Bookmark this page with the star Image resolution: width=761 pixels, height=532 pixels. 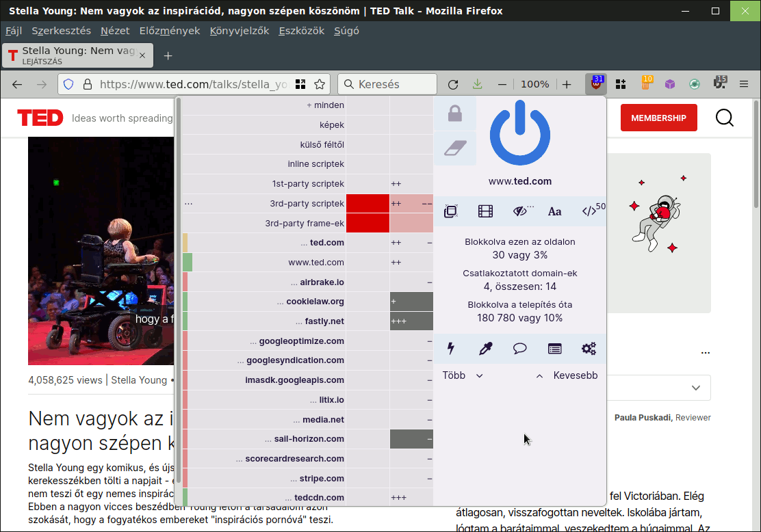[320, 84]
